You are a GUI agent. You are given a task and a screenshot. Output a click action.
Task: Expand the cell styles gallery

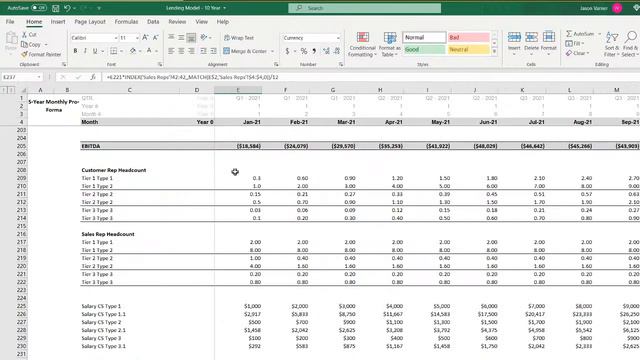[x=494, y=51]
